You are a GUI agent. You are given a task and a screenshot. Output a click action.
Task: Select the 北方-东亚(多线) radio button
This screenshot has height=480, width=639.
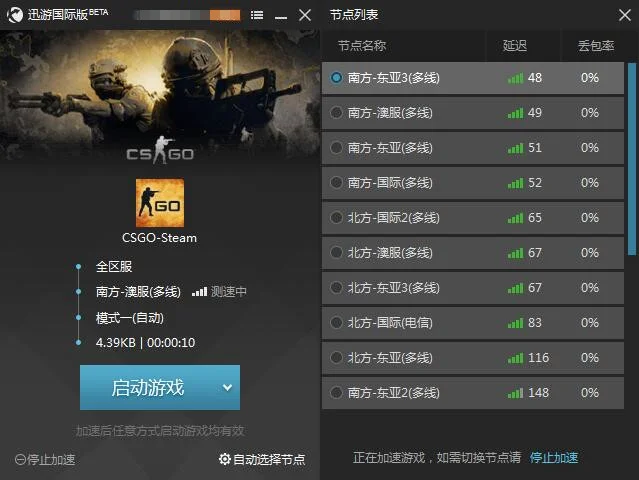(x=336, y=358)
